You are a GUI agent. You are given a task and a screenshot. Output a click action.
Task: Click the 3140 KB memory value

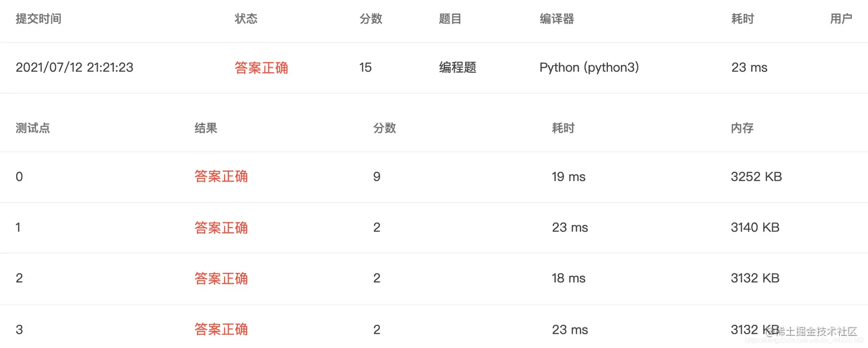coord(755,228)
